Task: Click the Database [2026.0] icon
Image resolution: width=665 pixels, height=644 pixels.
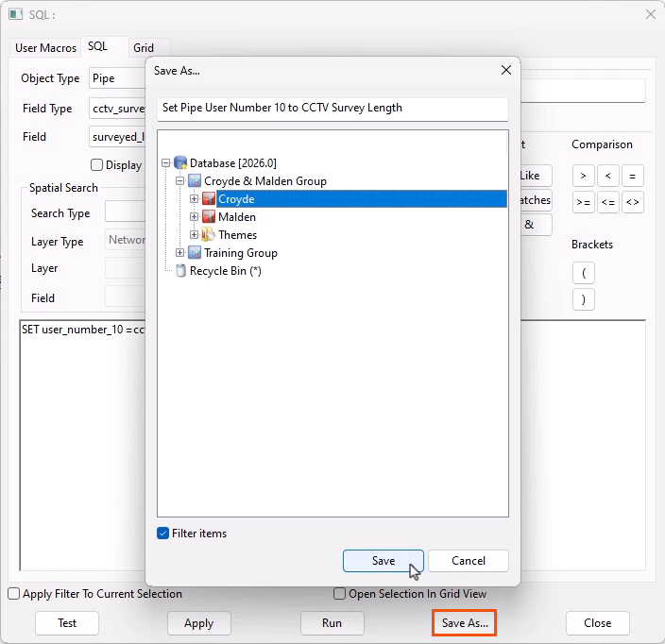Action: (x=180, y=162)
